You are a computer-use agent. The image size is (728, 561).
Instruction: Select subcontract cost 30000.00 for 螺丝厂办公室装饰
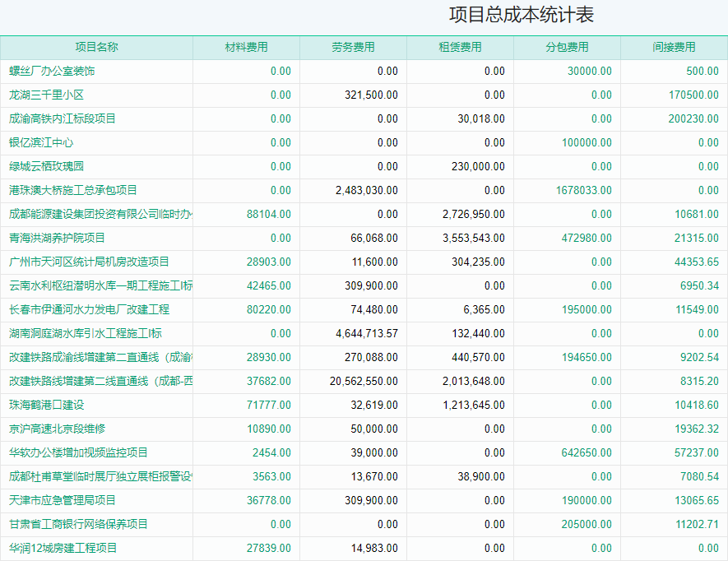click(589, 71)
